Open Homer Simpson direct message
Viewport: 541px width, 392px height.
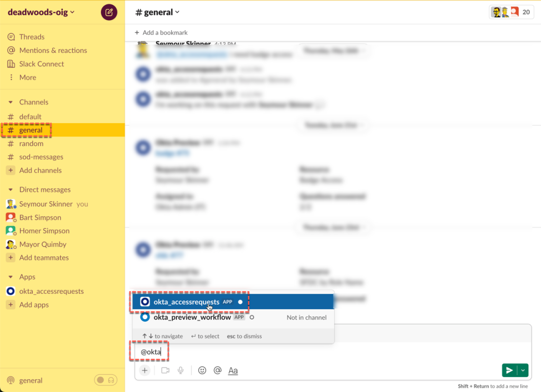pos(44,231)
